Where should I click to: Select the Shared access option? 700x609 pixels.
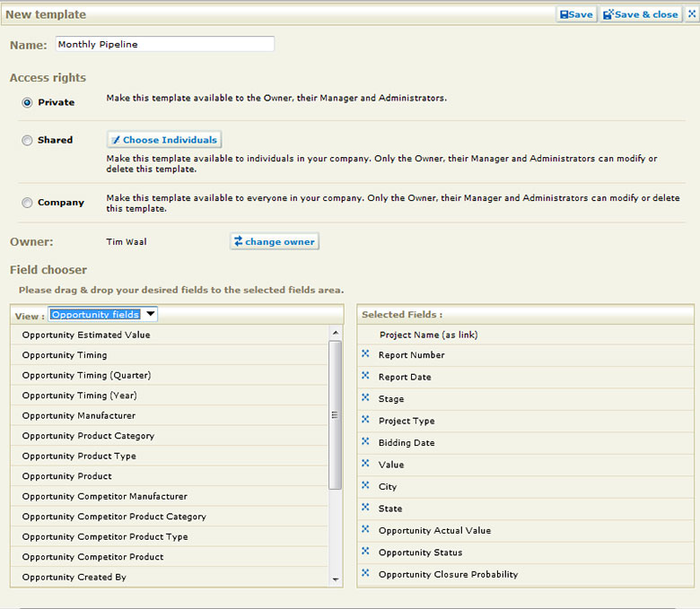(27, 141)
